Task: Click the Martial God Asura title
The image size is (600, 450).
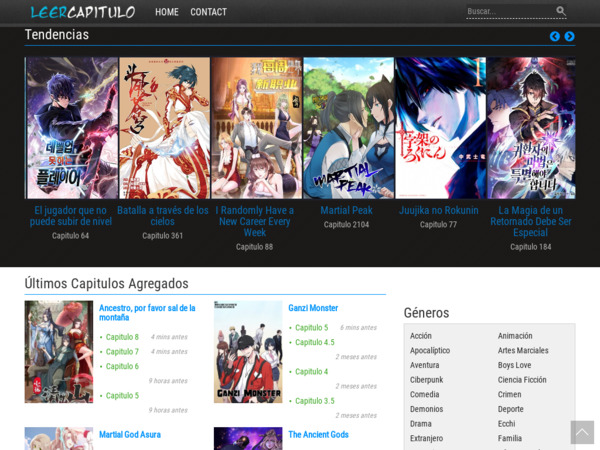Action: (130, 435)
